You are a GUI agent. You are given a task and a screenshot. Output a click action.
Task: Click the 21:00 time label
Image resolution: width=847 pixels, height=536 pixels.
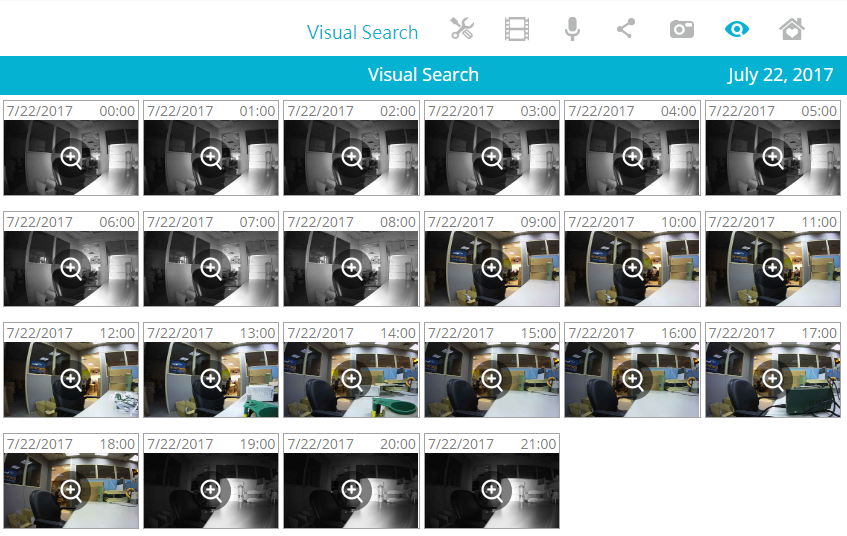[539, 444]
